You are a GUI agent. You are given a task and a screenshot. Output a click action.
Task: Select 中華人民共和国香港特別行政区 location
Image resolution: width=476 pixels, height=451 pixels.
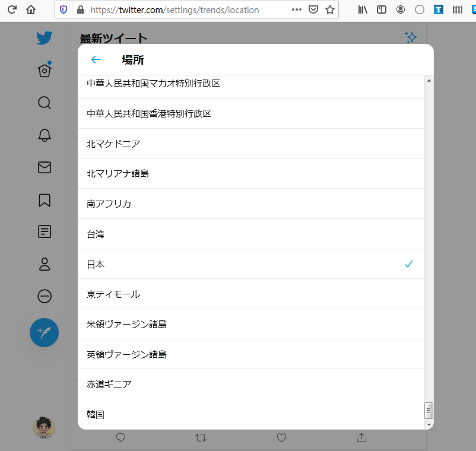[x=250, y=113]
